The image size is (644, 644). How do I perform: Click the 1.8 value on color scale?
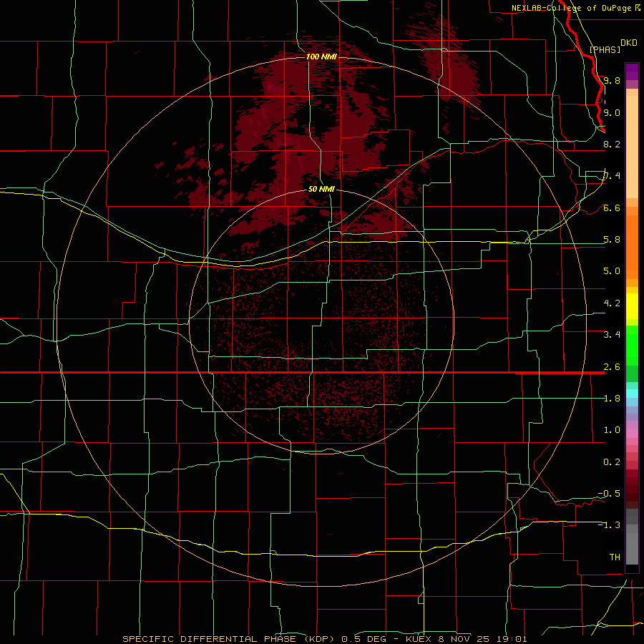[x=612, y=399]
